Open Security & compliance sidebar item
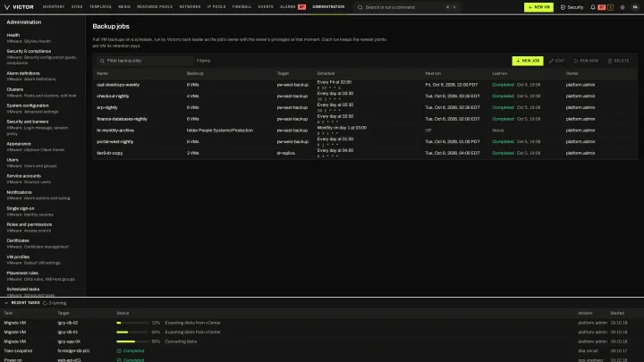 42,57
